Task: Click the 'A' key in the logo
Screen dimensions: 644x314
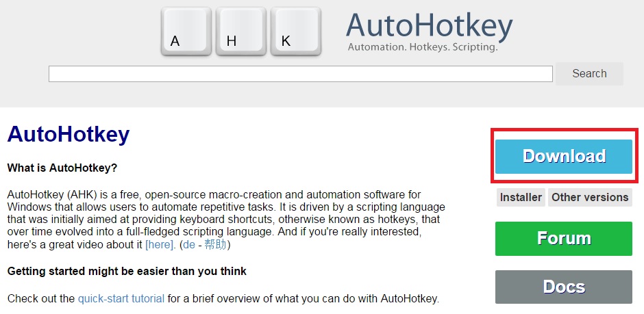Action: [x=186, y=31]
